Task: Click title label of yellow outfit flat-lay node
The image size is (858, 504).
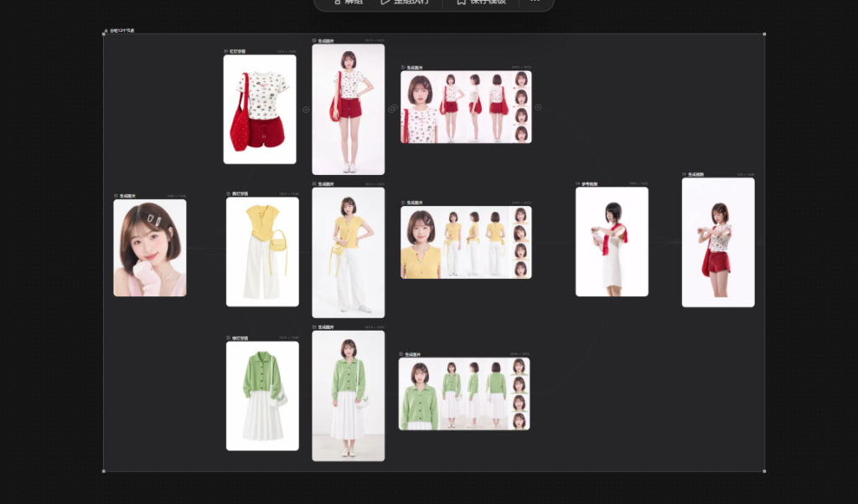Action: [240, 194]
